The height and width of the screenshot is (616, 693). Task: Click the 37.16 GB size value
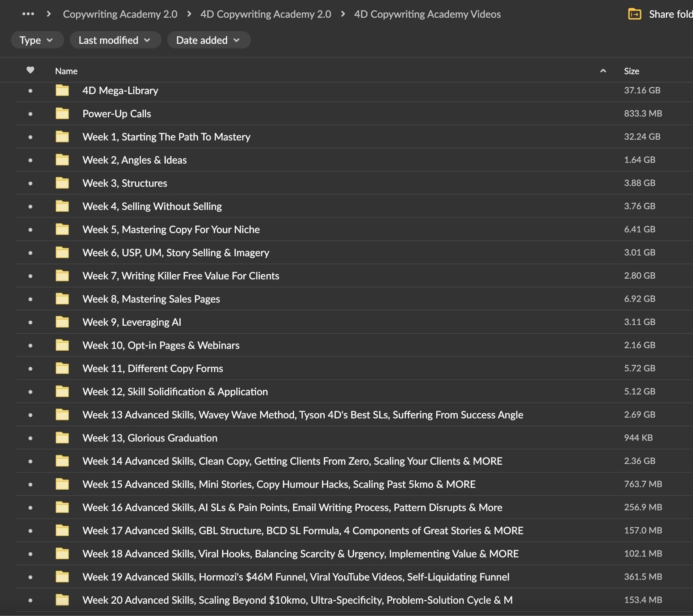click(x=642, y=90)
